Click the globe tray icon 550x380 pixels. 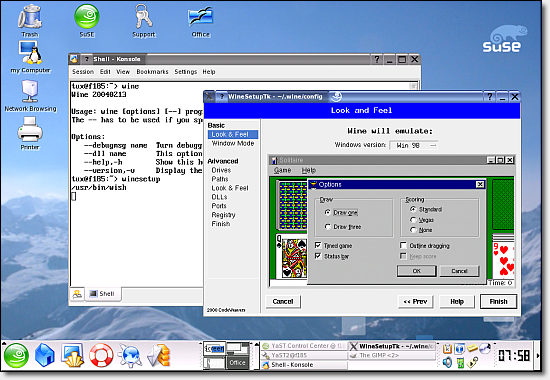click(485, 348)
